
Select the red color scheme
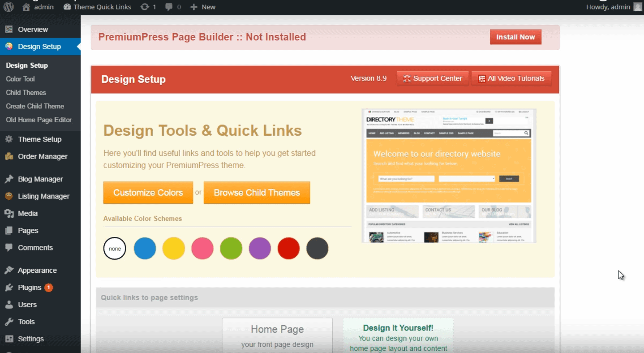(x=288, y=249)
